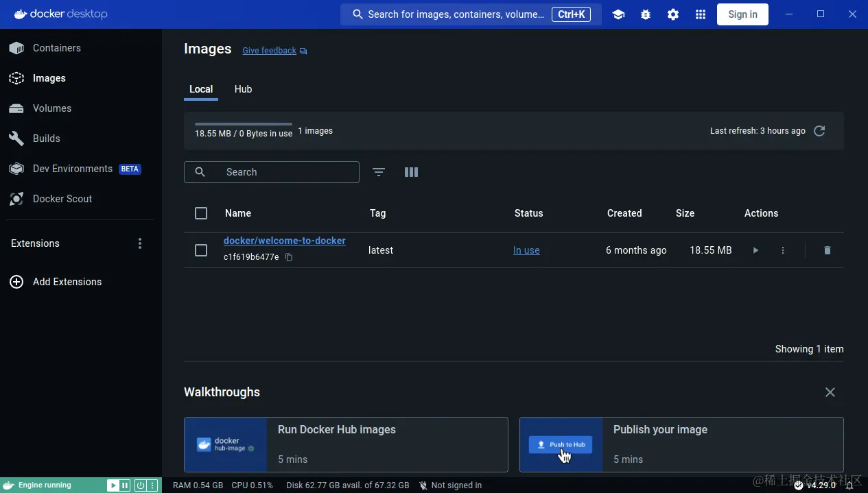This screenshot has height=493, width=868.
Task: Click Last refresh: 3 hours ago text
Action: pyautogui.click(x=758, y=131)
